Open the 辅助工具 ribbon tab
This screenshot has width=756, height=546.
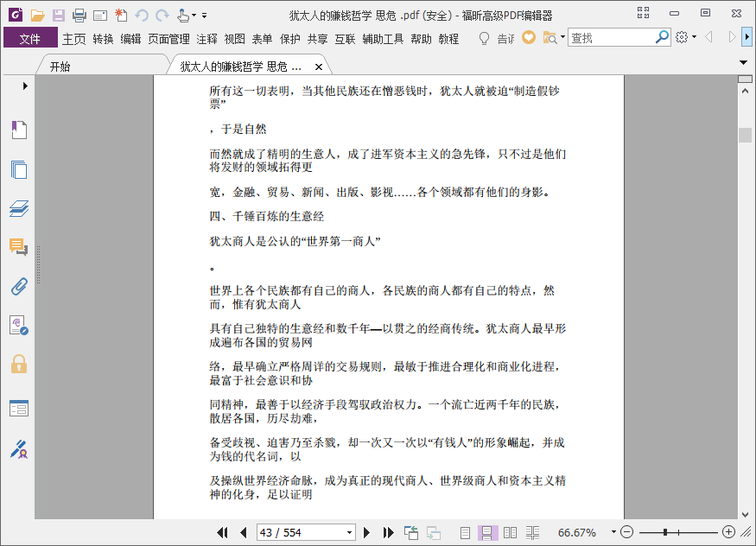(383, 39)
